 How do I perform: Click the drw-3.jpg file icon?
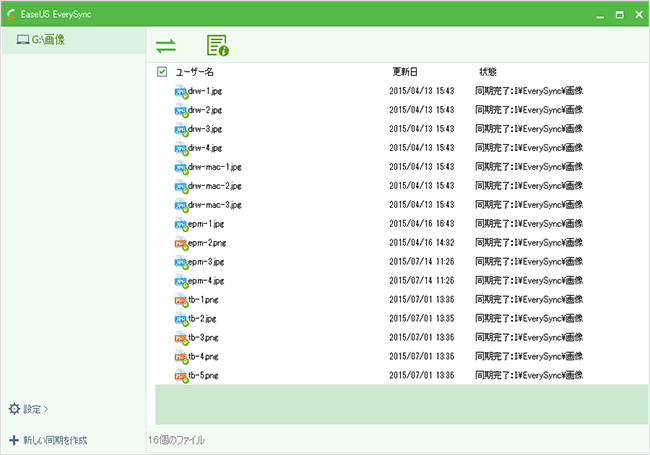click(x=181, y=130)
